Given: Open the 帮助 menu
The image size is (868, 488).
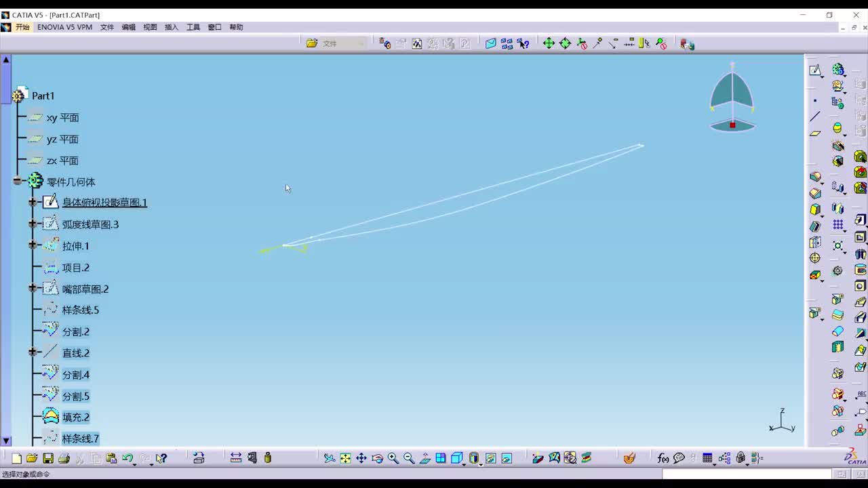Looking at the screenshot, I should (x=236, y=27).
